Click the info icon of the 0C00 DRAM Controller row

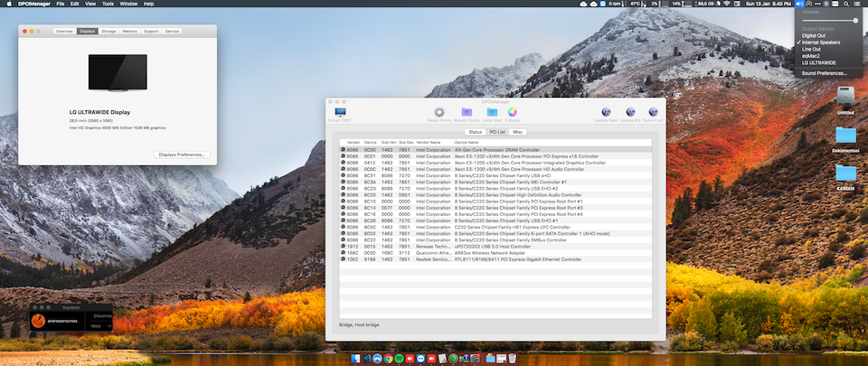click(343, 150)
